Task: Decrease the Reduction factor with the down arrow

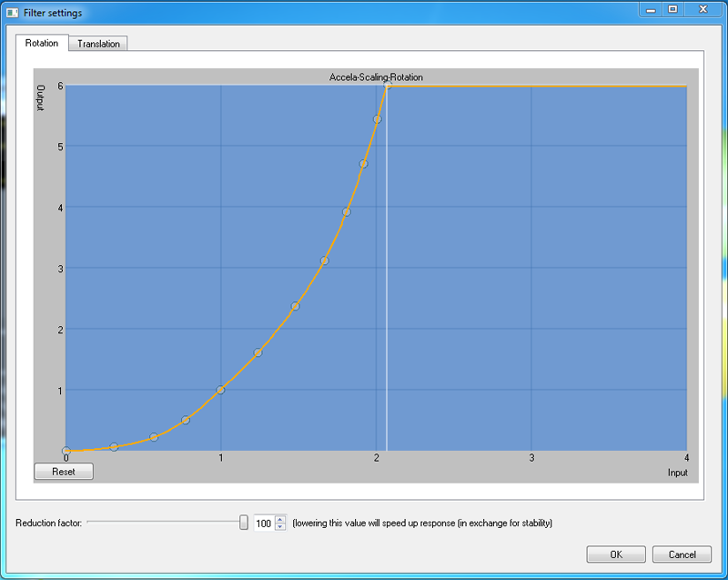Action: coord(280,527)
